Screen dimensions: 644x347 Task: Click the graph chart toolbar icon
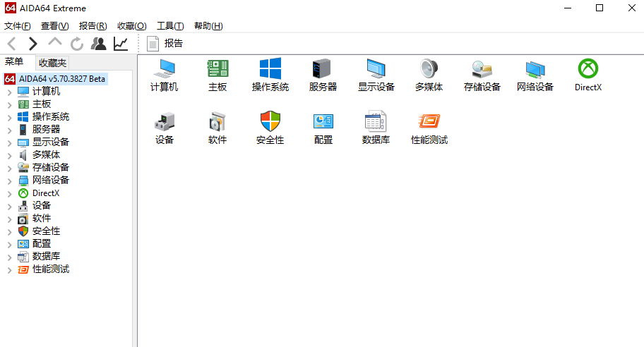click(121, 44)
